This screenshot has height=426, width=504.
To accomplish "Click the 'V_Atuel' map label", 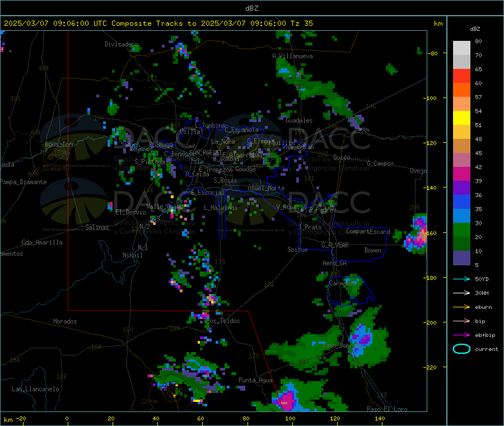I will click(x=288, y=207).
